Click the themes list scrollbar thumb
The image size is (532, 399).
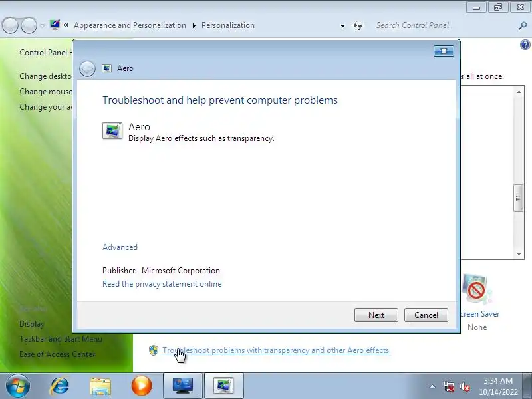tap(519, 198)
